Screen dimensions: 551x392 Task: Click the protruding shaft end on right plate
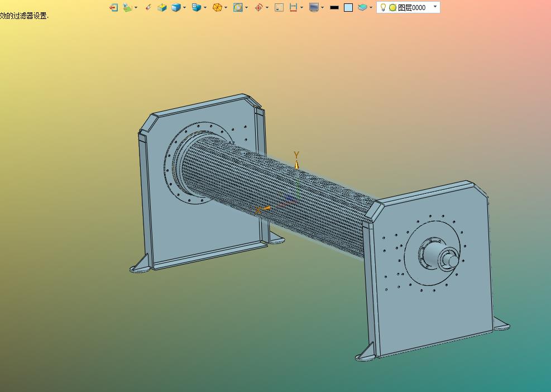point(451,261)
